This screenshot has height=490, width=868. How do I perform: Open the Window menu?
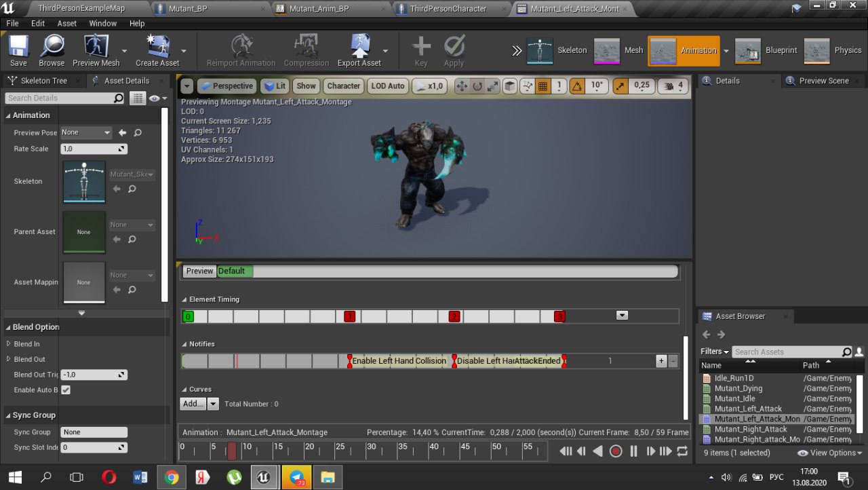[x=103, y=23]
